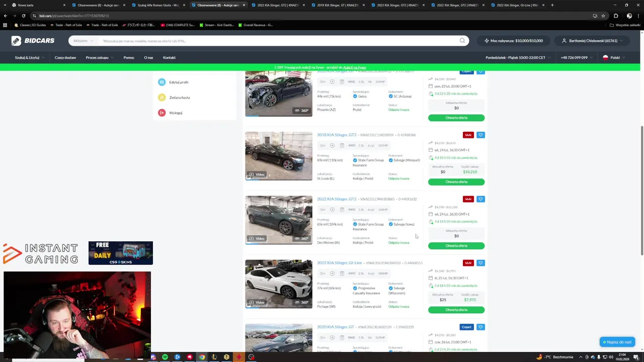Viewport: 644px width, 362px height.
Task: Follow the Aukcji na żywo banner link
Action: coord(355,67)
